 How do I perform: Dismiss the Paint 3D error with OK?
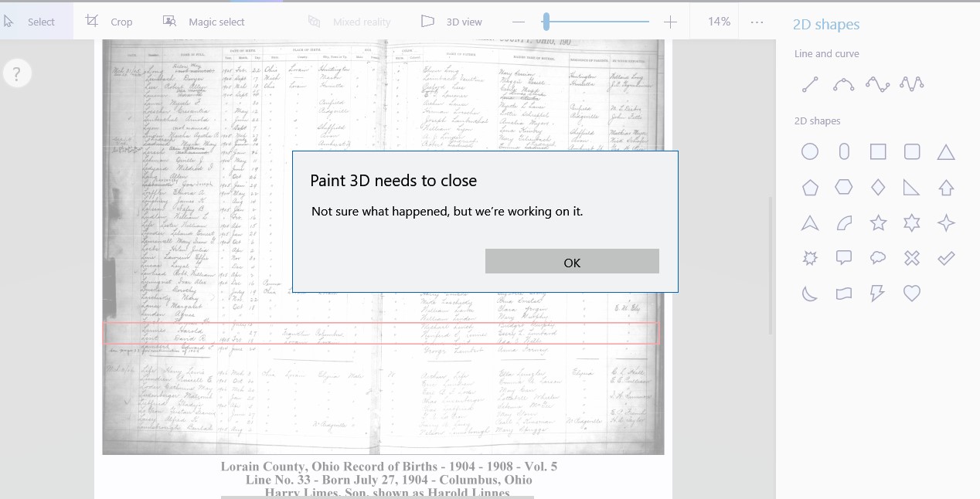pos(572,261)
